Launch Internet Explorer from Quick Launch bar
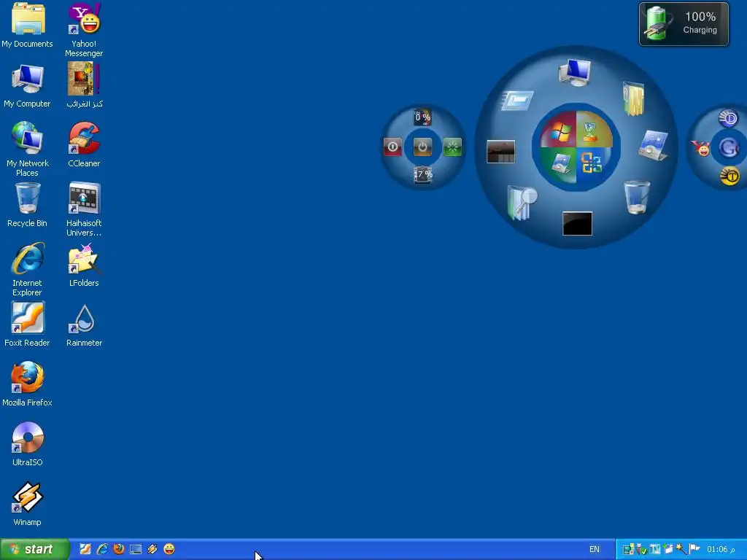This screenshot has width=747, height=560. coord(102,549)
